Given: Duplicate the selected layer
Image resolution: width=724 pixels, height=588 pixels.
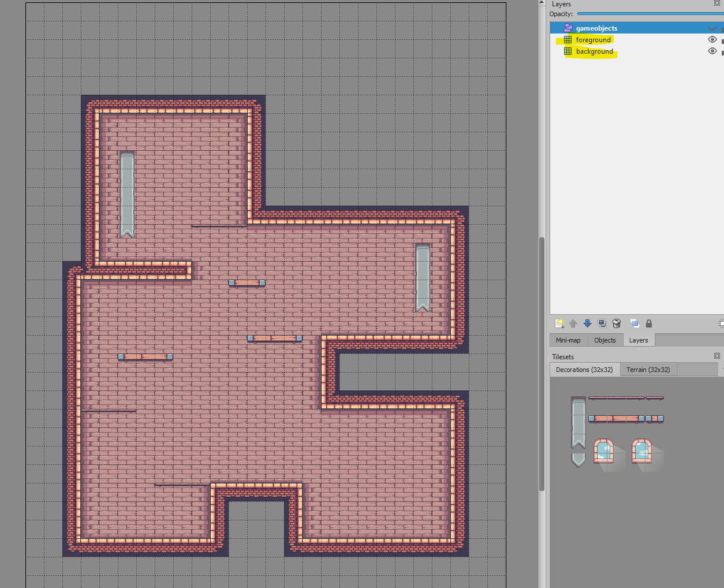Looking at the screenshot, I should tap(602, 323).
